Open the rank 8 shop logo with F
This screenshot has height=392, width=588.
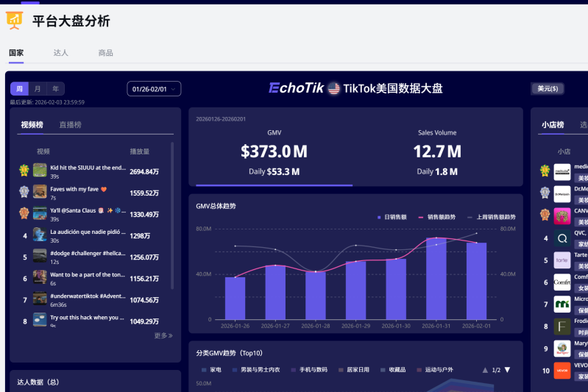(562, 327)
